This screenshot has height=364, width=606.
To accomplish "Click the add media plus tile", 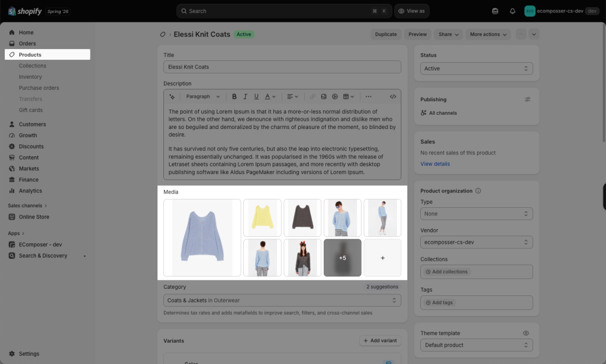I will [383, 257].
